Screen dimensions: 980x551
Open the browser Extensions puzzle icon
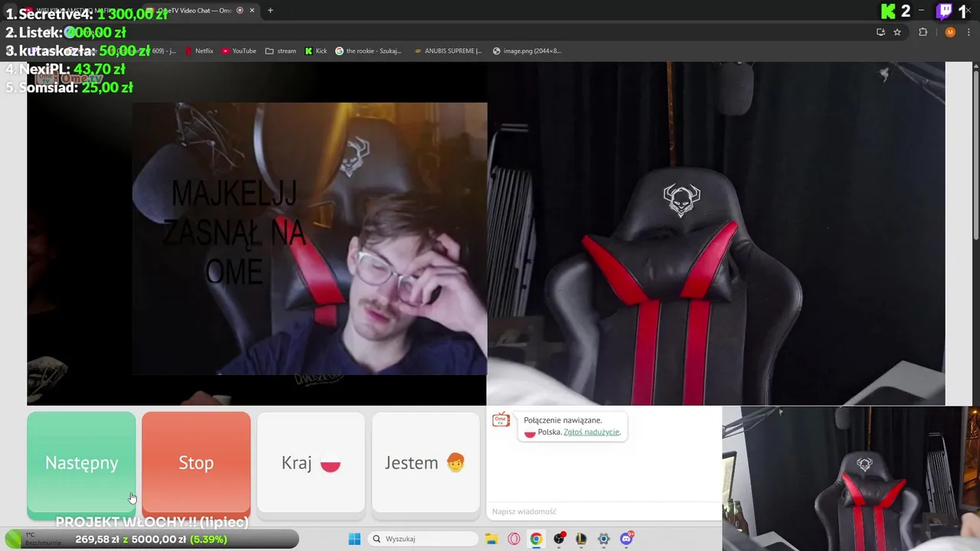(923, 32)
